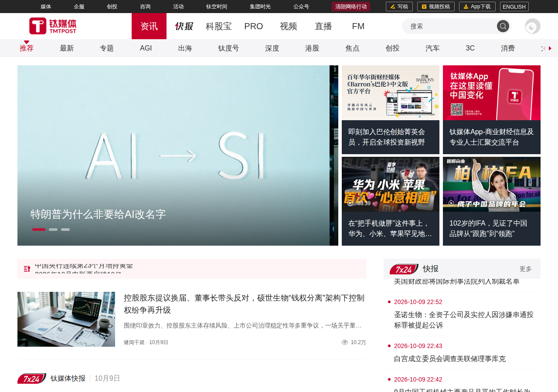This screenshot has height=392, width=558.
Task: Open the user avatar icon
Action: click(x=533, y=26)
